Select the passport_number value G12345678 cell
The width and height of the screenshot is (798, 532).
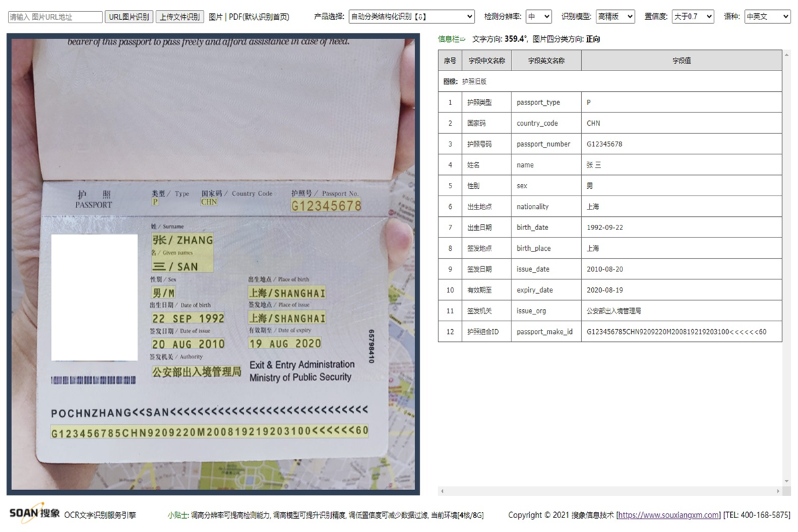coord(681,144)
